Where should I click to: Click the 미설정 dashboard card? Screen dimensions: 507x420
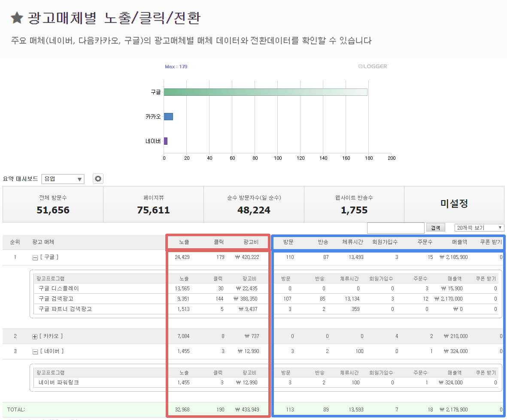(x=454, y=204)
